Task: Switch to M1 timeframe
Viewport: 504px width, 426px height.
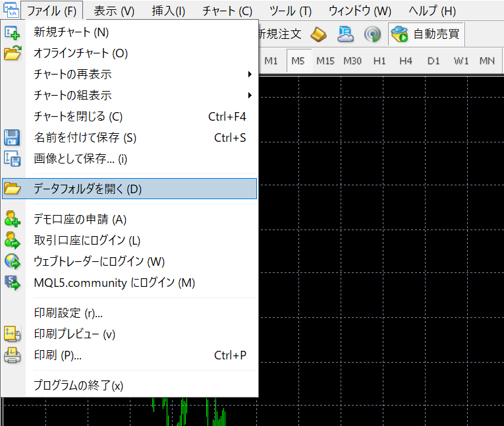Action: click(x=271, y=61)
